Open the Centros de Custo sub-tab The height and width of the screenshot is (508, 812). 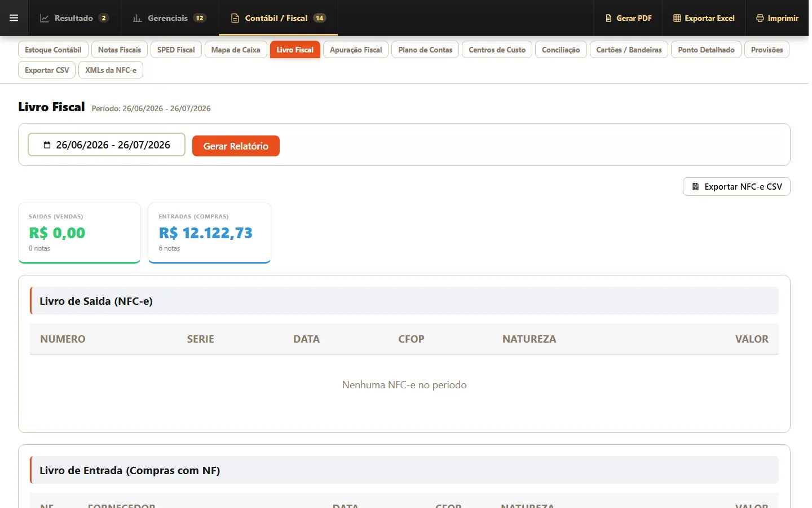(497, 50)
